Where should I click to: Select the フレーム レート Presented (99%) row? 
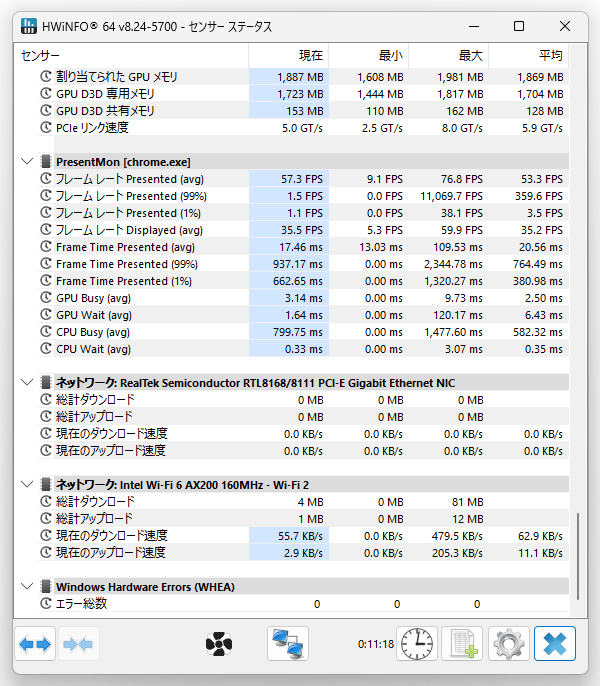tap(303, 196)
